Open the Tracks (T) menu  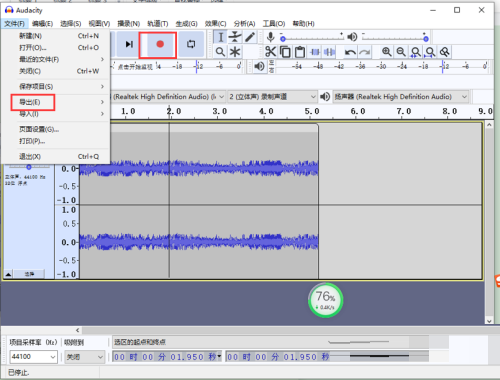click(x=158, y=24)
